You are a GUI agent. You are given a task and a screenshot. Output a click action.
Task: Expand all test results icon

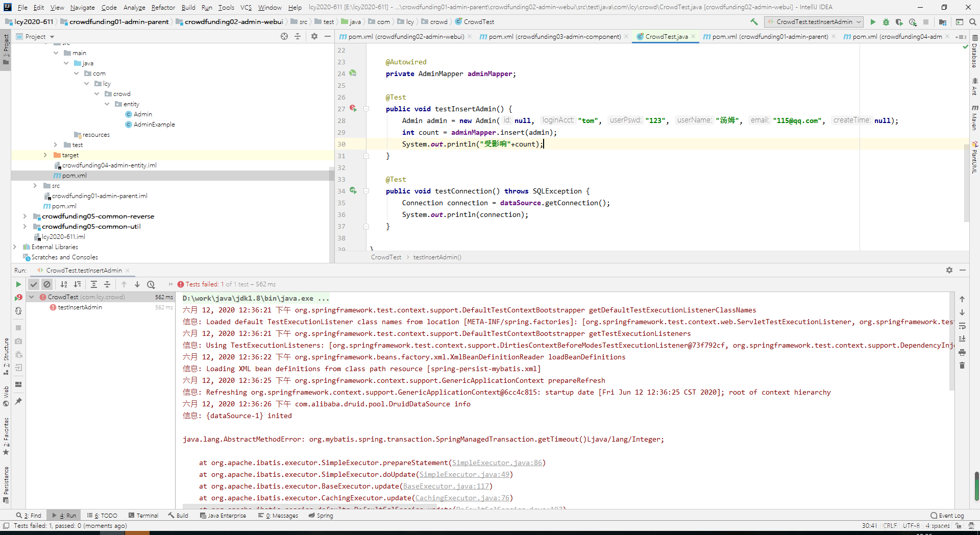coord(94,284)
